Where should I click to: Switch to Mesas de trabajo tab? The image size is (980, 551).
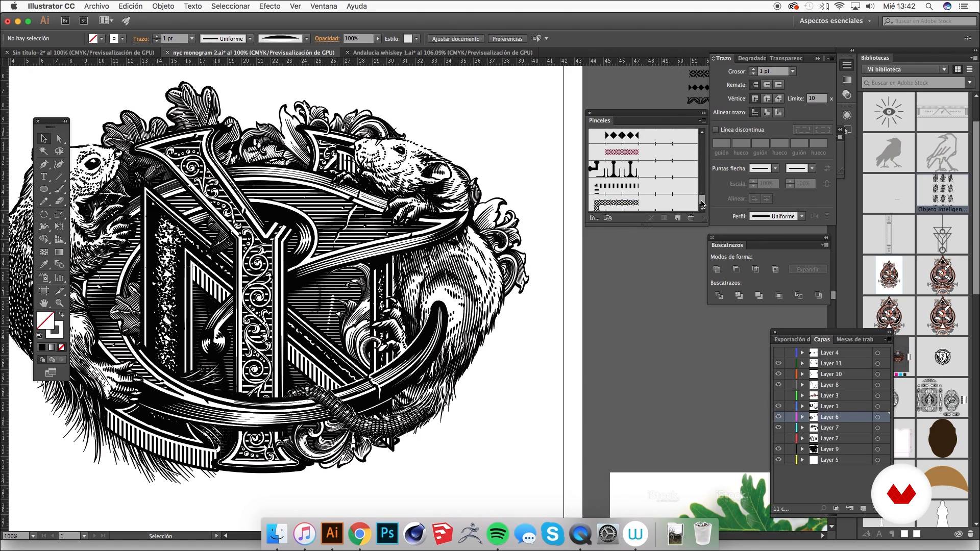point(855,339)
